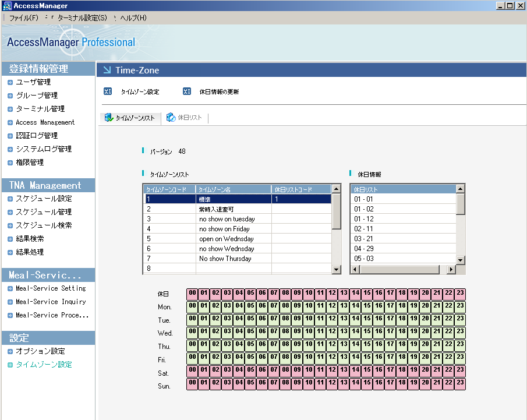Click left arrow of 休日リスト horizontal scrollbar
Viewport: 527px width, 420px height.
point(355,269)
